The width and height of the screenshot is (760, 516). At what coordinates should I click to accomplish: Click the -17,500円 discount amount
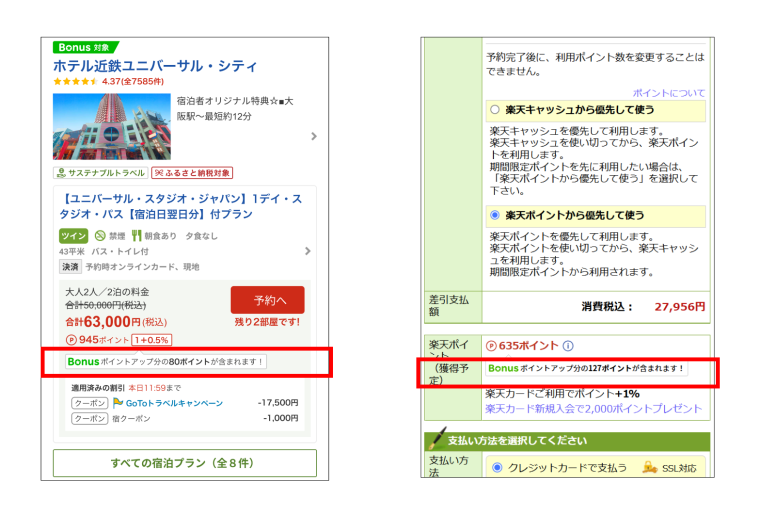[278, 403]
